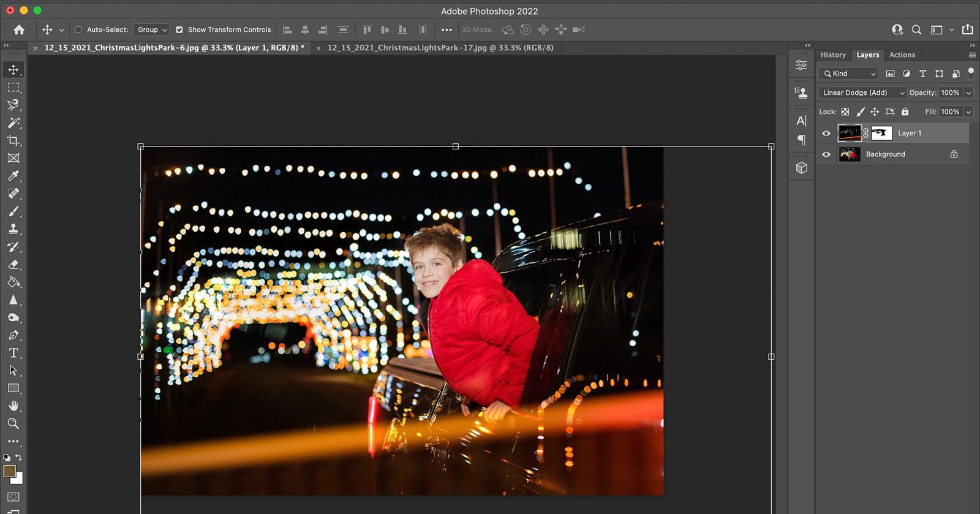This screenshot has height=514, width=980.
Task: Uncheck Show Transform Controls
Action: click(179, 29)
